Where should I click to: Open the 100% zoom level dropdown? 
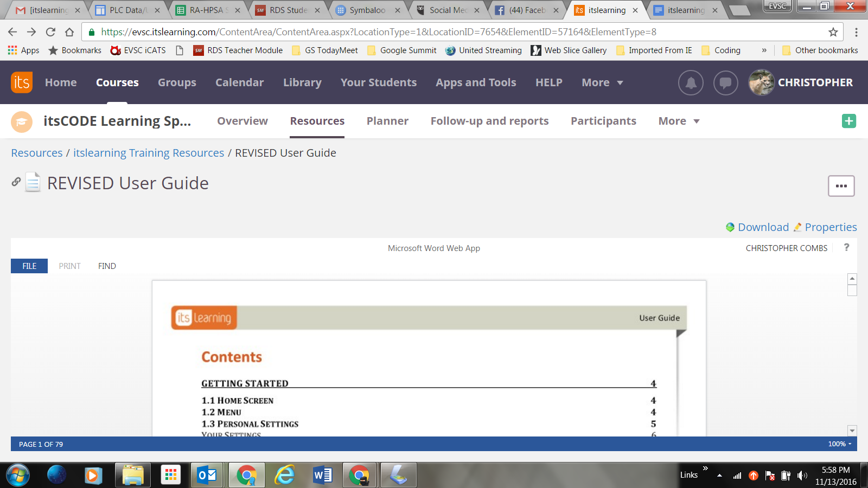(x=839, y=444)
